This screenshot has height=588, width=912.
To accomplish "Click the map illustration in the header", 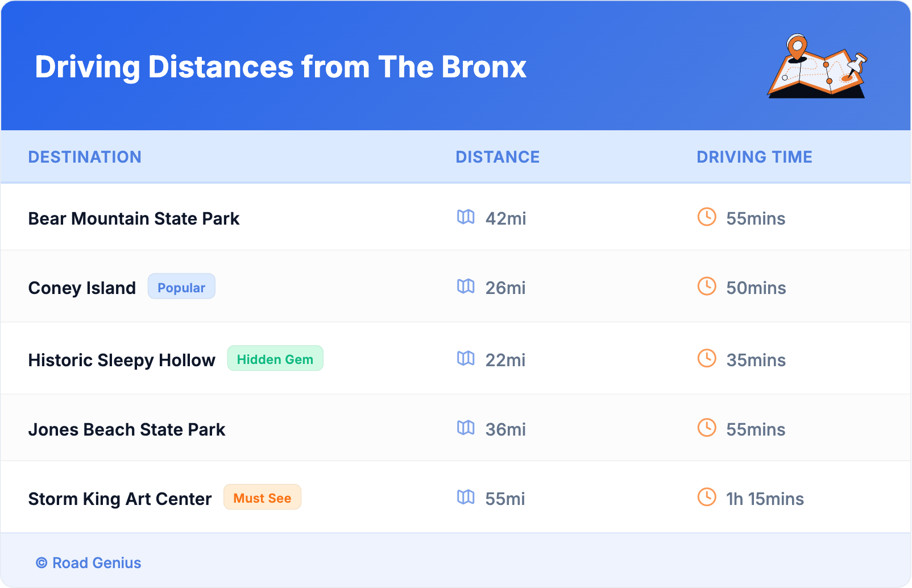I will click(x=817, y=67).
